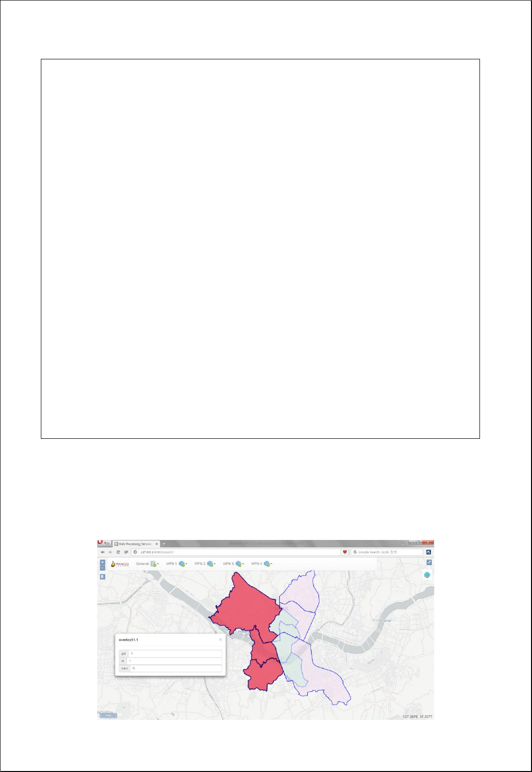Click the MANGO logo
This screenshot has height=772, width=532.
[120, 564]
